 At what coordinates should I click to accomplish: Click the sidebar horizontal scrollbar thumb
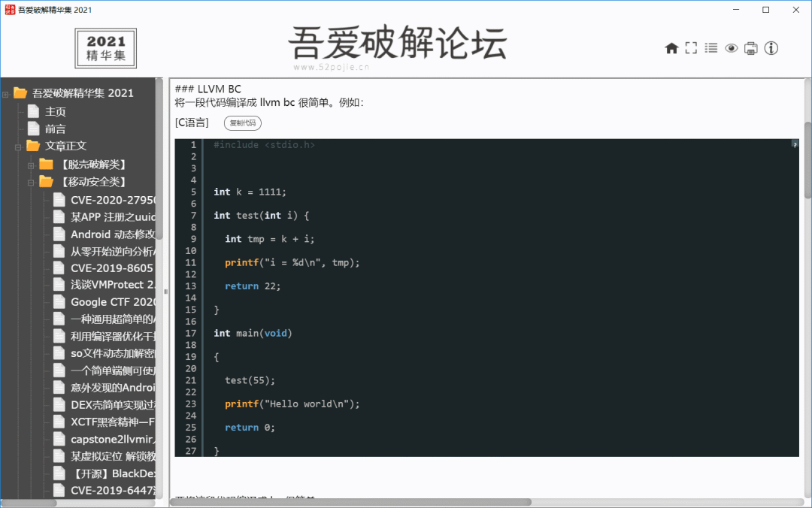tap(29, 503)
